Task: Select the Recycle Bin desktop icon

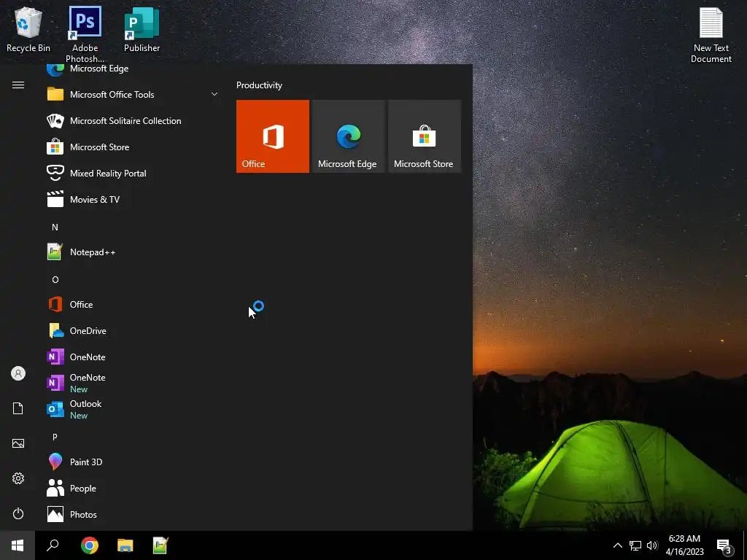Action: (28, 29)
